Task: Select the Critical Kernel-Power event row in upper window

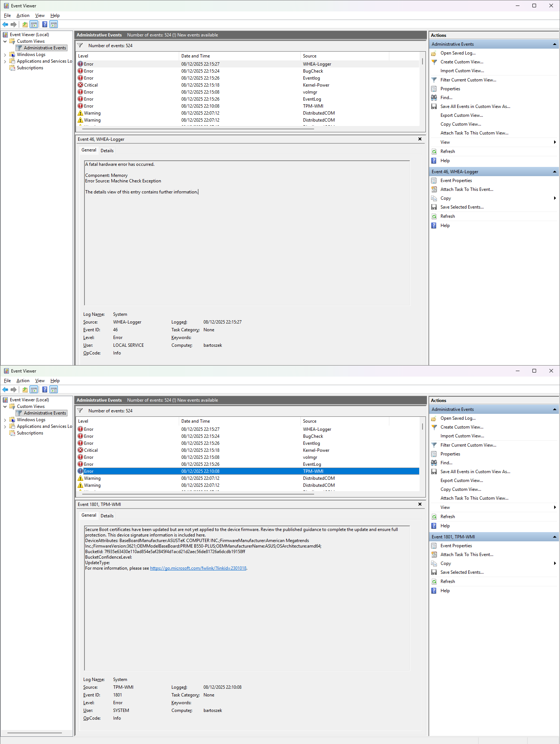Action: click(248, 85)
